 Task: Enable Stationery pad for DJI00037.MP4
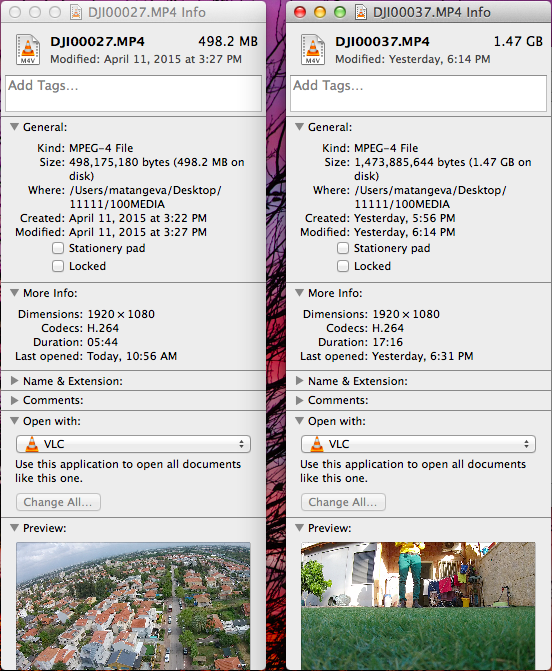[x=343, y=248]
